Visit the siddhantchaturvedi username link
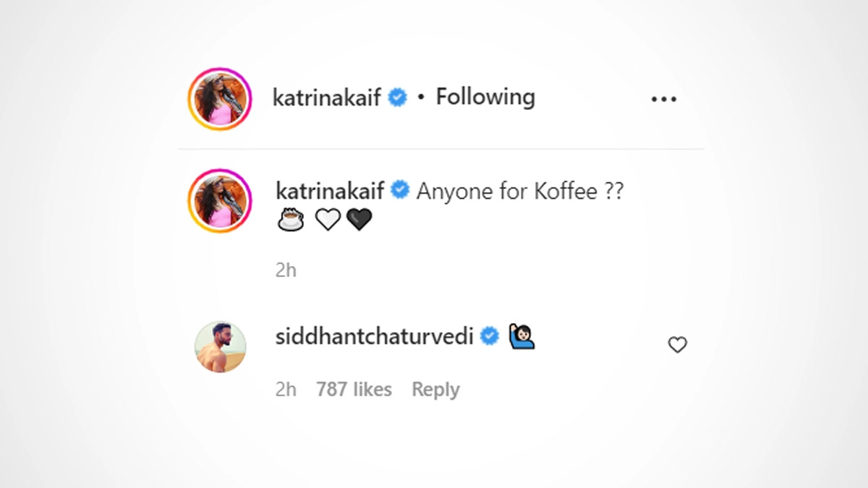Screen dimensions: 868x488 pos(373,337)
